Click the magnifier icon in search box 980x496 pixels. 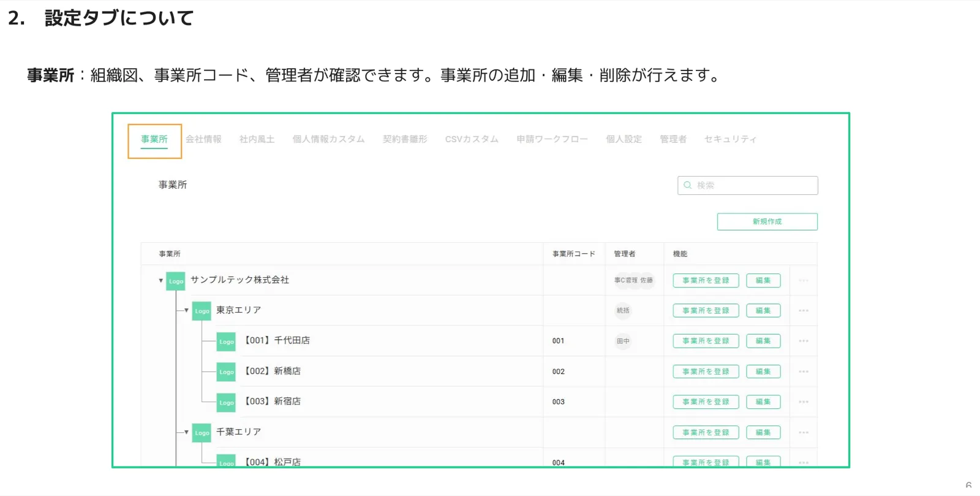tap(688, 185)
